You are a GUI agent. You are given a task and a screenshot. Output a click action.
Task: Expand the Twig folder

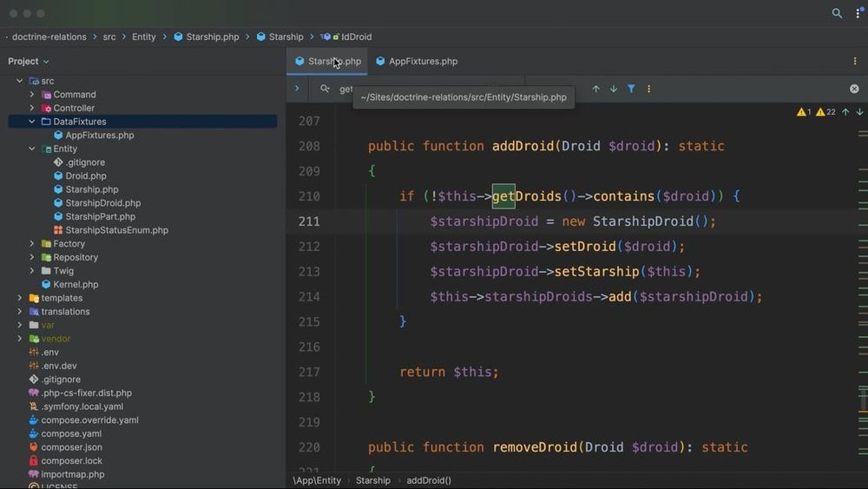click(x=32, y=271)
